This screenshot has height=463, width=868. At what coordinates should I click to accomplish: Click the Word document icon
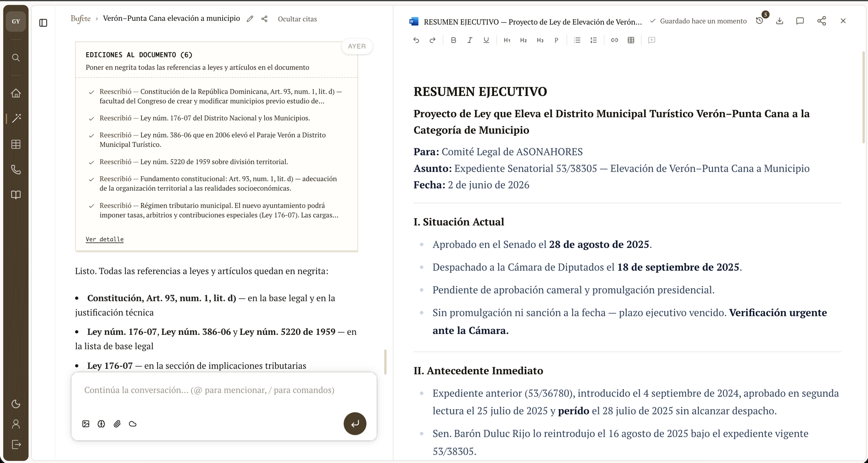coord(414,21)
